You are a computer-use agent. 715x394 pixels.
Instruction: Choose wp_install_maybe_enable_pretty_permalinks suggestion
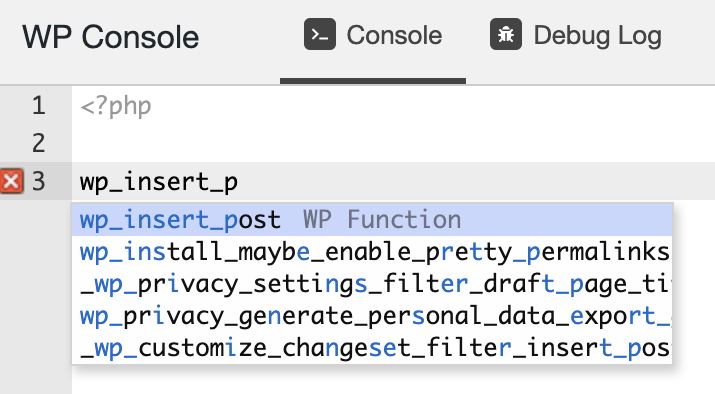(x=372, y=252)
